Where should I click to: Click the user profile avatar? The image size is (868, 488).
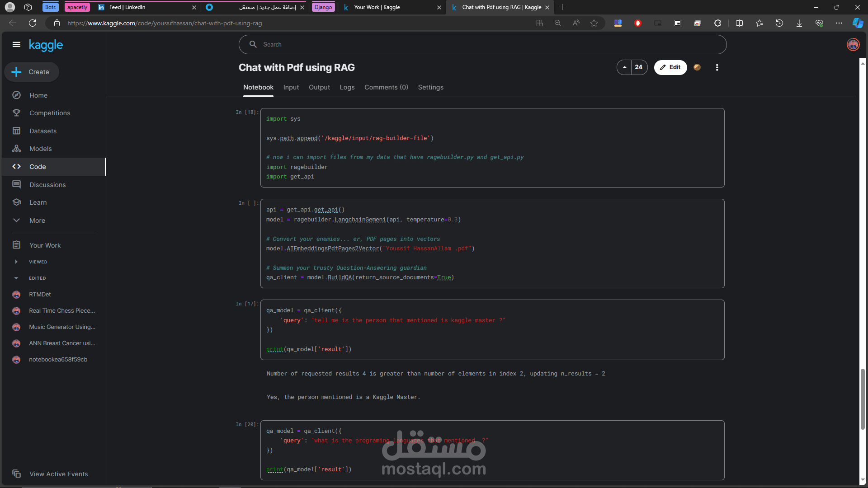(853, 45)
